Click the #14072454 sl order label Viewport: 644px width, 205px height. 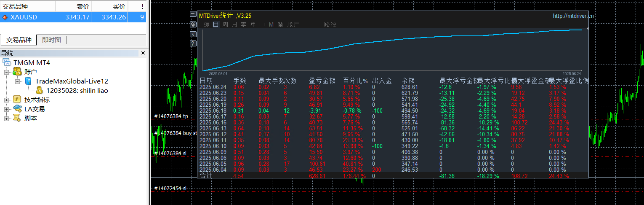[170, 188]
